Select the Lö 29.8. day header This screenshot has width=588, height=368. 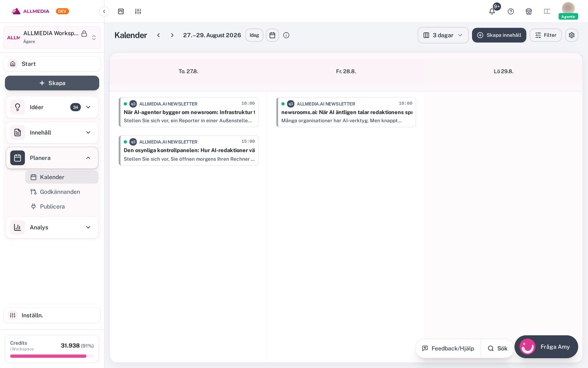503,71
